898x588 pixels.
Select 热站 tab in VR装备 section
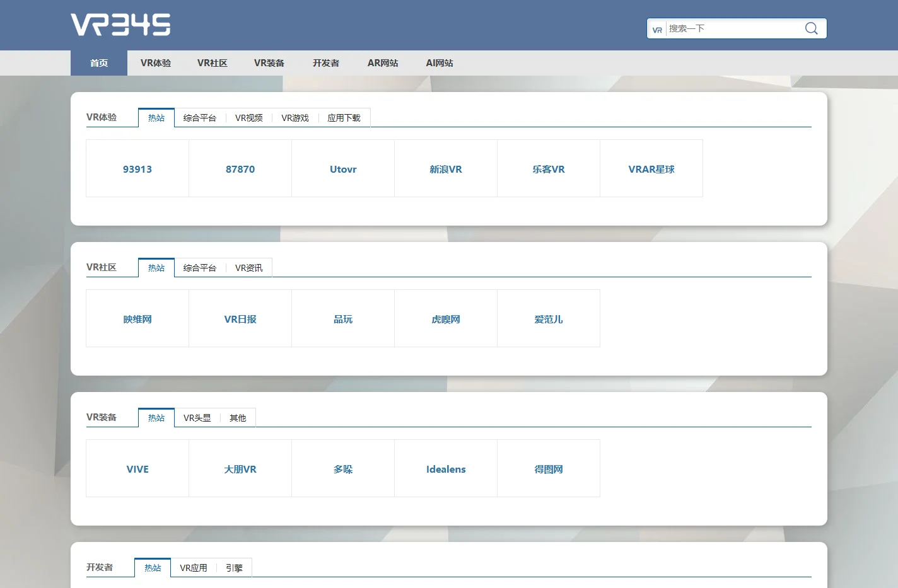coord(156,418)
